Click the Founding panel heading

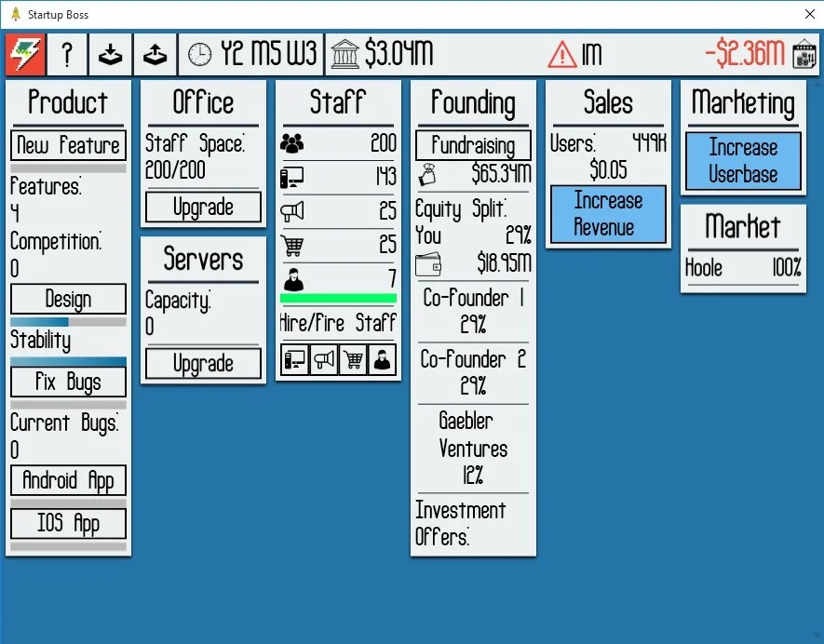(473, 103)
